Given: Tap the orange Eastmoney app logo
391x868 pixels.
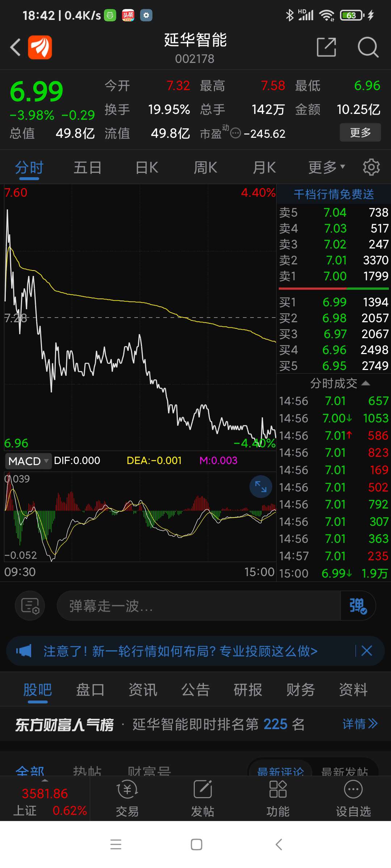Looking at the screenshot, I should pyautogui.click(x=40, y=47).
